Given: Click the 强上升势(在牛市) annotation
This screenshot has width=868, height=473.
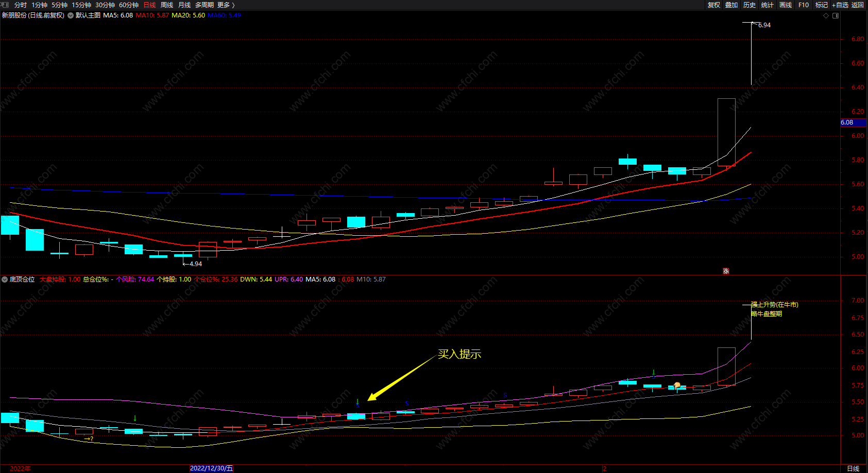Looking at the screenshot, I should 775,305.
